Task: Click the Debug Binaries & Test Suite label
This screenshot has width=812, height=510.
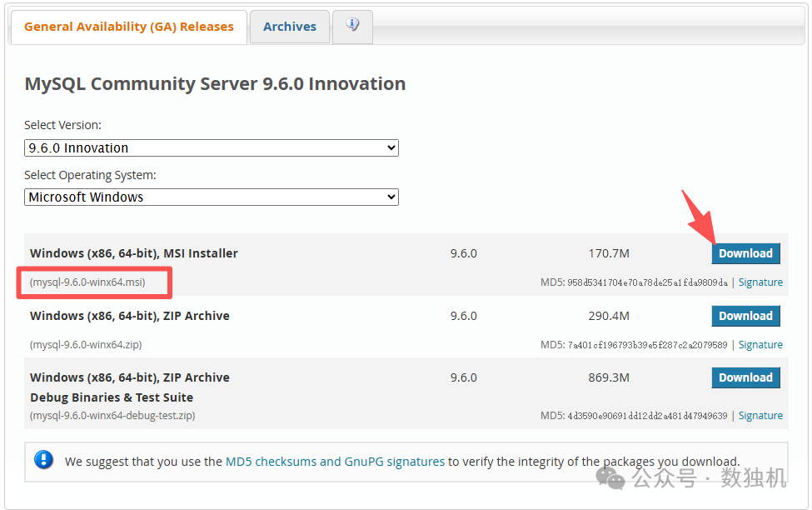Action: (112, 397)
